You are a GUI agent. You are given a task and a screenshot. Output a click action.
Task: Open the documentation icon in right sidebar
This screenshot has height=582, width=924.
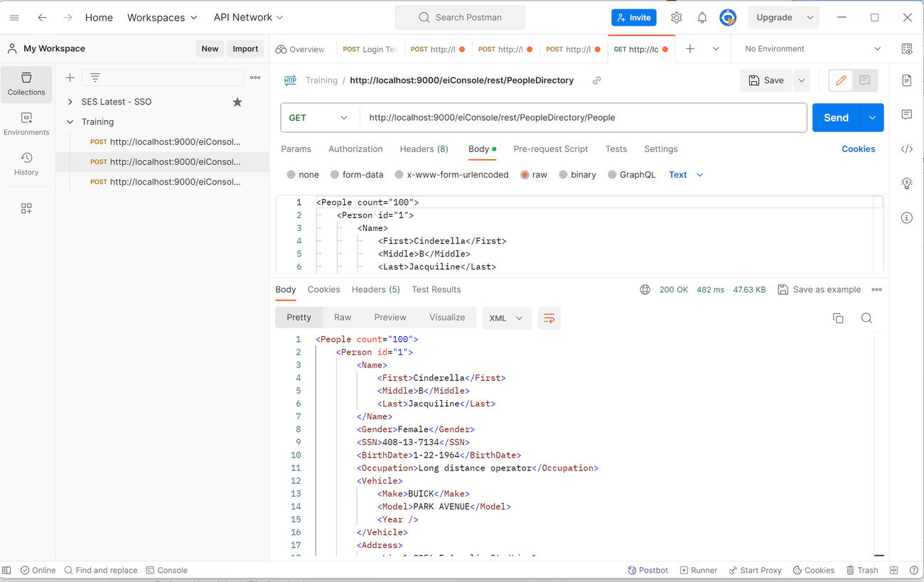point(907,80)
